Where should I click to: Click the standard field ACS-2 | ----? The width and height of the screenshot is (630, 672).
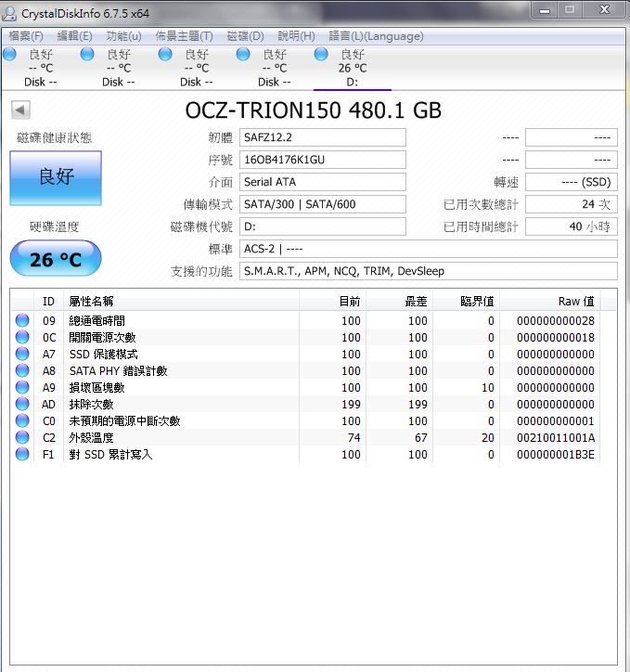point(429,249)
